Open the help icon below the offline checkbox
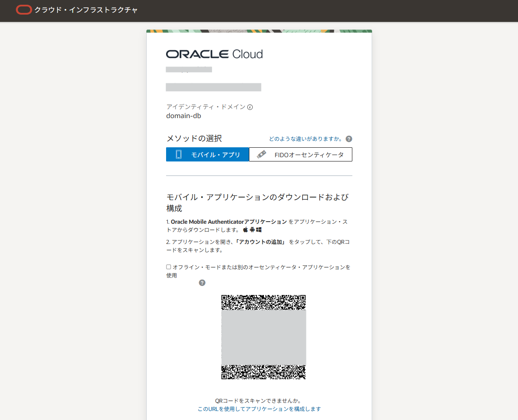 pos(202,283)
